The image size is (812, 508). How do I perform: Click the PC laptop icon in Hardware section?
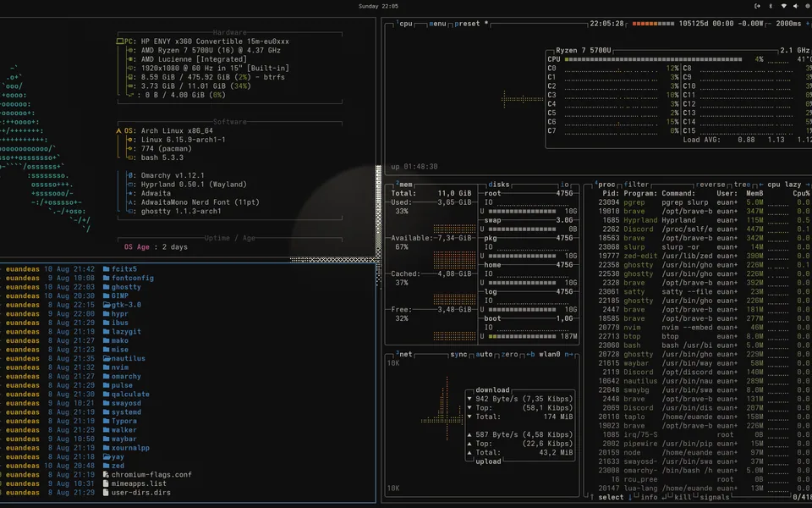(x=119, y=41)
